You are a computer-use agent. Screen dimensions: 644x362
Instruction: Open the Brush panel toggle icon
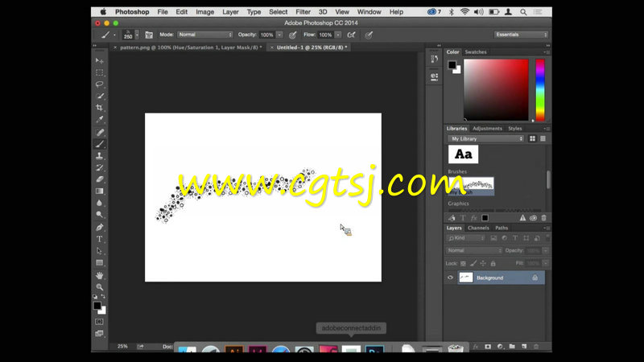click(x=149, y=35)
